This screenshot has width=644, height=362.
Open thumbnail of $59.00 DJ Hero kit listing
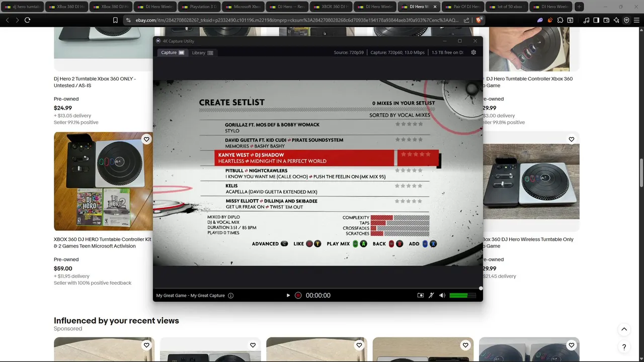[x=103, y=181]
